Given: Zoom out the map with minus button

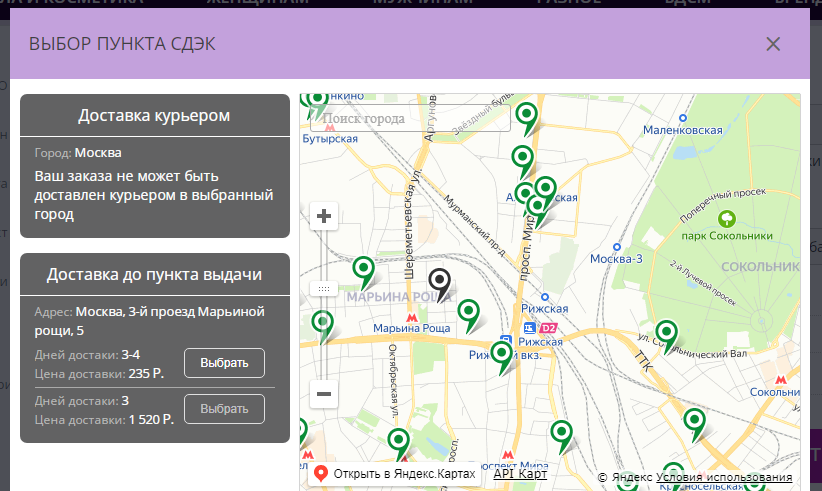Looking at the screenshot, I should click(x=324, y=394).
